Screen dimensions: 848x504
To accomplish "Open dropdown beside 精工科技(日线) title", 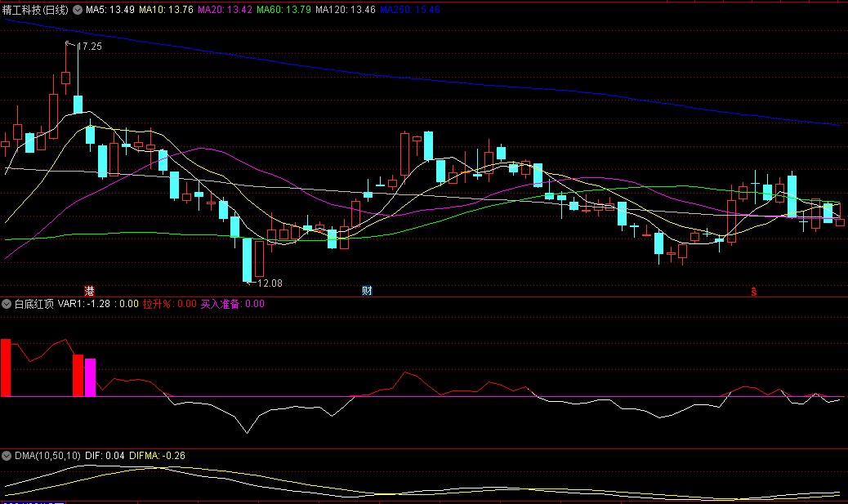I will tap(78, 10).
